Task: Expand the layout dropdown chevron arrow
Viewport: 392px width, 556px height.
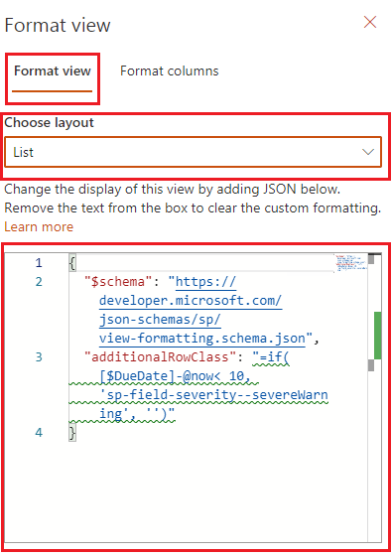Action: pyautogui.click(x=368, y=152)
